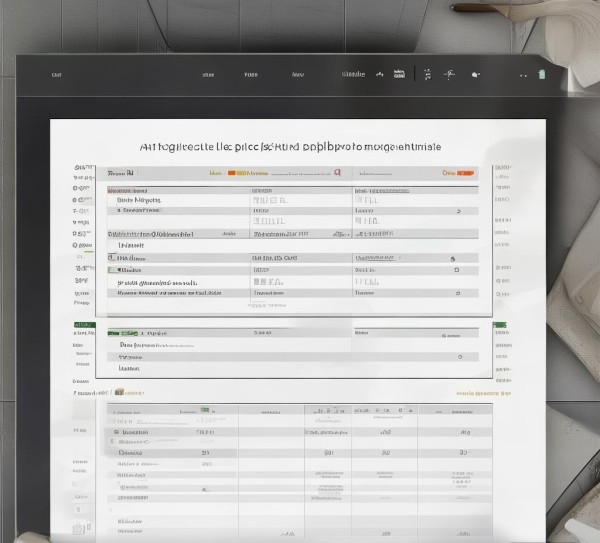Viewport: 600px width, 543px height.
Task: Tick the outlined square checkbox at the start of a first-panel row
Action: [111, 257]
